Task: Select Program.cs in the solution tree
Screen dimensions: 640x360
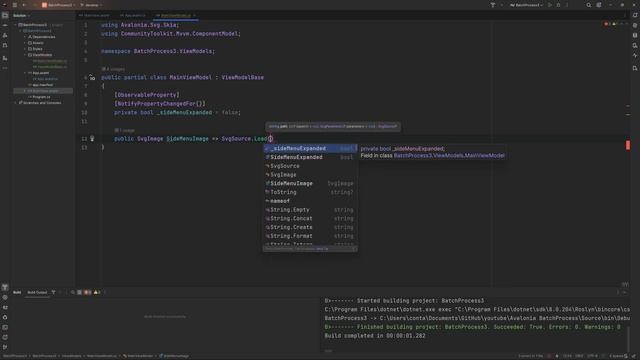Action: 41,97
